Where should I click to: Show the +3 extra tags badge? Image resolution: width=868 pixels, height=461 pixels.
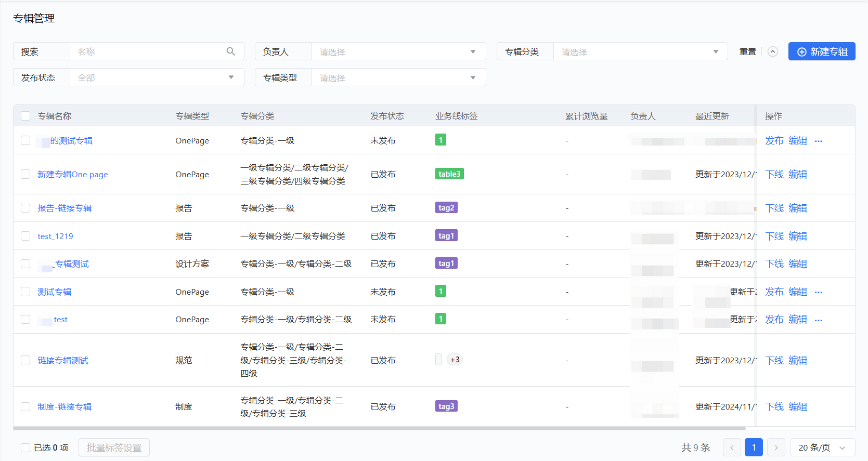click(455, 360)
